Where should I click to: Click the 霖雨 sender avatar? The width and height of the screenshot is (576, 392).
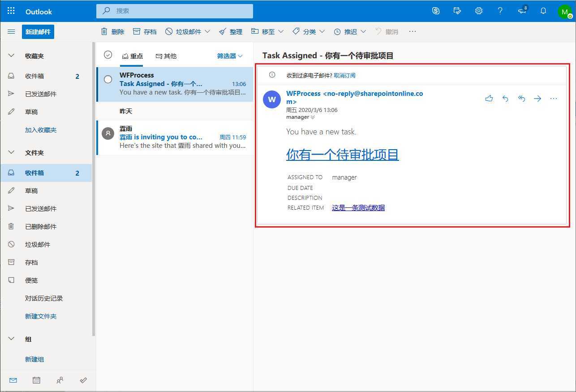click(x=108, y=133)
